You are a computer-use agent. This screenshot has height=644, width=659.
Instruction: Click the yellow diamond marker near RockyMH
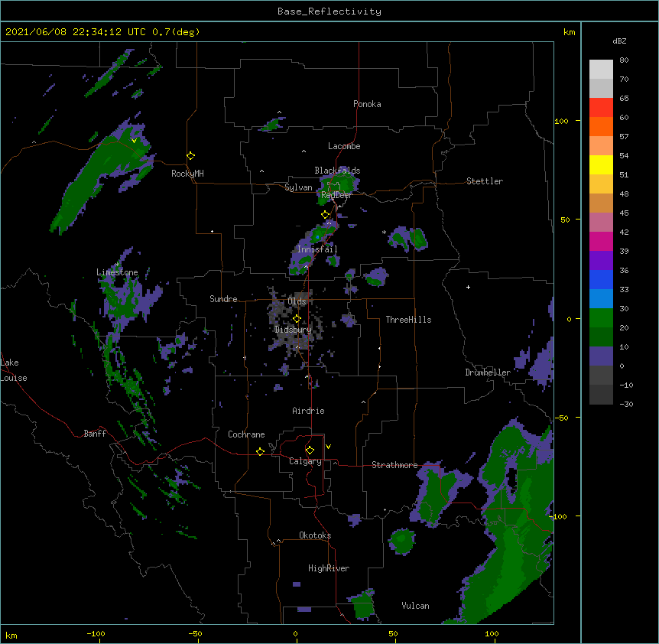tap(191, 156)
